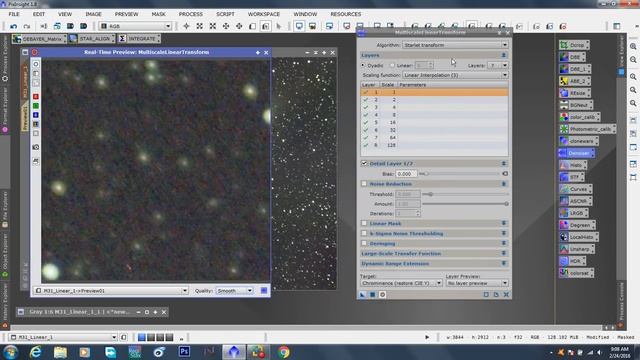Open Photoshop from the taskbar
640x360 pixels.
[x=184, y=351]
